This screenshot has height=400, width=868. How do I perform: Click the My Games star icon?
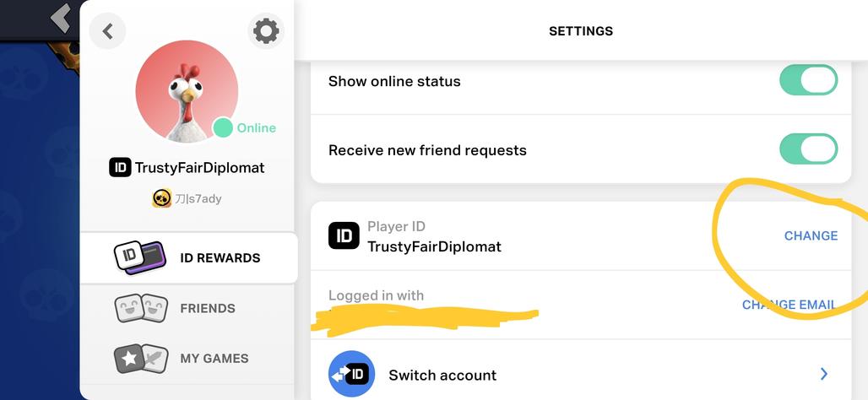(x=140, y=359)
